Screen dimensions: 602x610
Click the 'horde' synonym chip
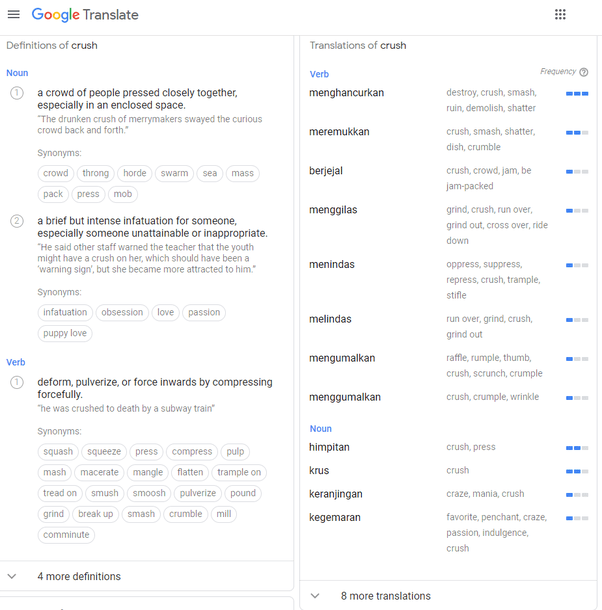[x=134, y=173]
